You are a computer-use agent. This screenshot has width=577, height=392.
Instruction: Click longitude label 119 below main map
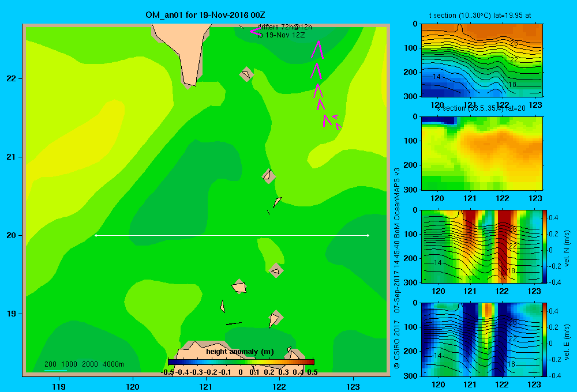tap(59, 386)
